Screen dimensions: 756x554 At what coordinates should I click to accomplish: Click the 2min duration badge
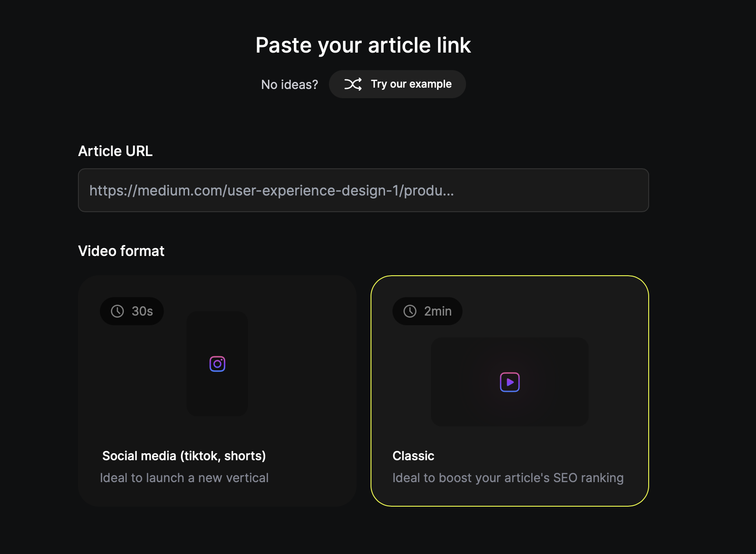click(427, 311)
